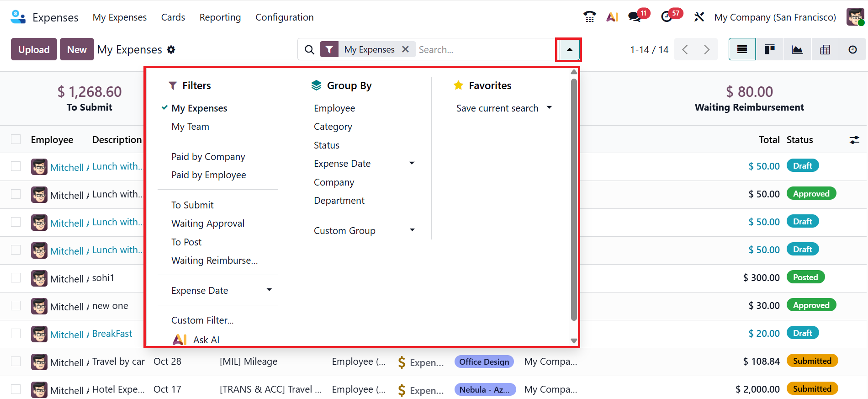This screenshot has width=868, height=399.
Task: Switch to kanban view
Action: coord(770,49)
